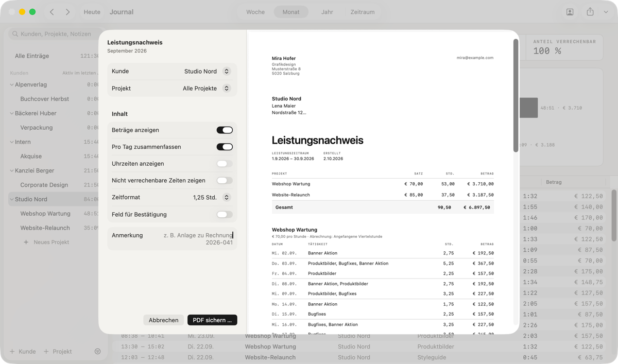This screenshot has height=364, width=618.
Task: Click the gray bar labelled 48:51 in chart
Action: coord(528,108)
